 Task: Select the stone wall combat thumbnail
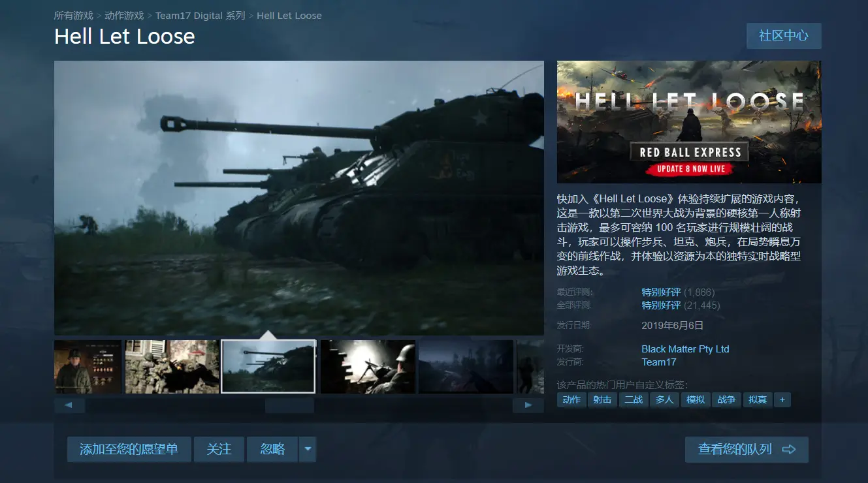click(x=172, y=367)
